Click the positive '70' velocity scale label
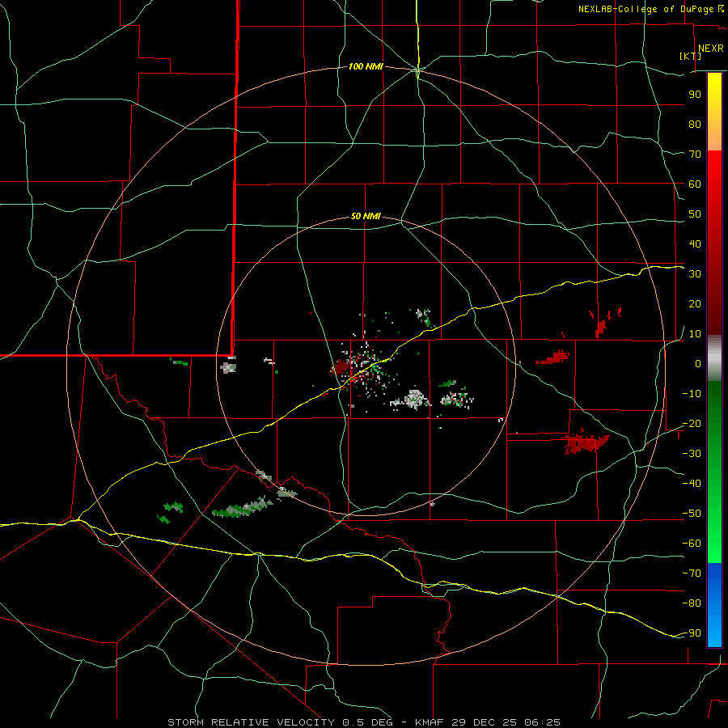Image resolution: width=728 pixels, height=728 pixels. pyautogui.click(x=695, y=154)
